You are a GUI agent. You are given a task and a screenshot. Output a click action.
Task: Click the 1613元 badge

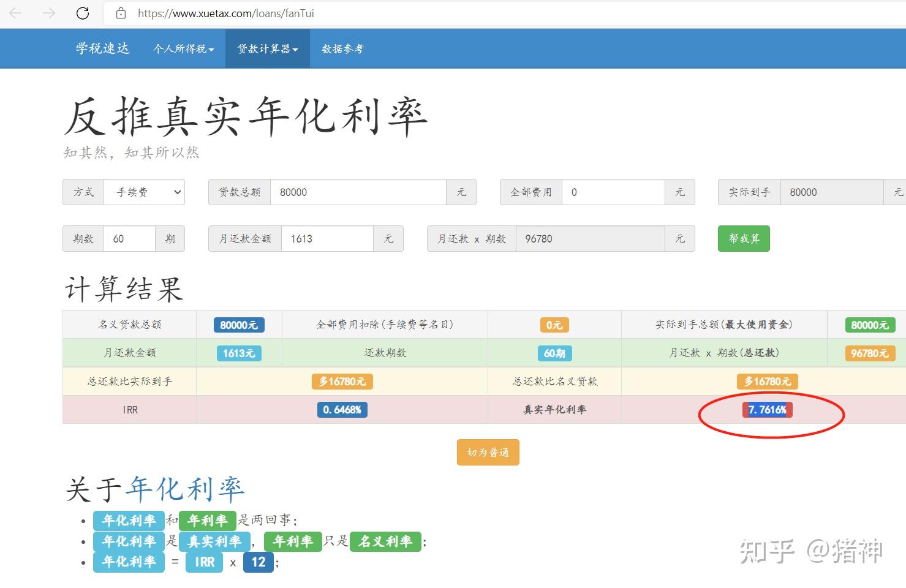click(239, 353)
